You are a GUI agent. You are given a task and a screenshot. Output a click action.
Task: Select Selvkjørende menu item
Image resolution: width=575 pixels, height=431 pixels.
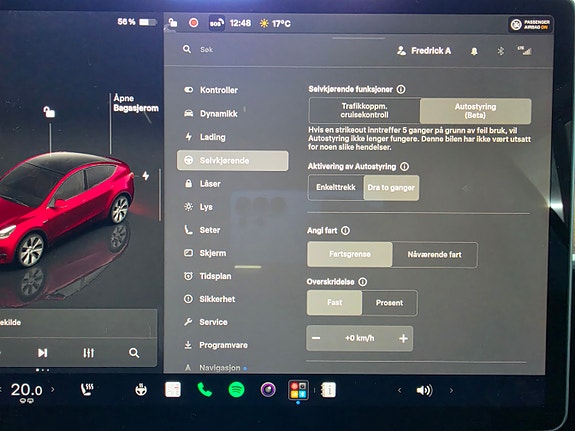coord(232,161)
